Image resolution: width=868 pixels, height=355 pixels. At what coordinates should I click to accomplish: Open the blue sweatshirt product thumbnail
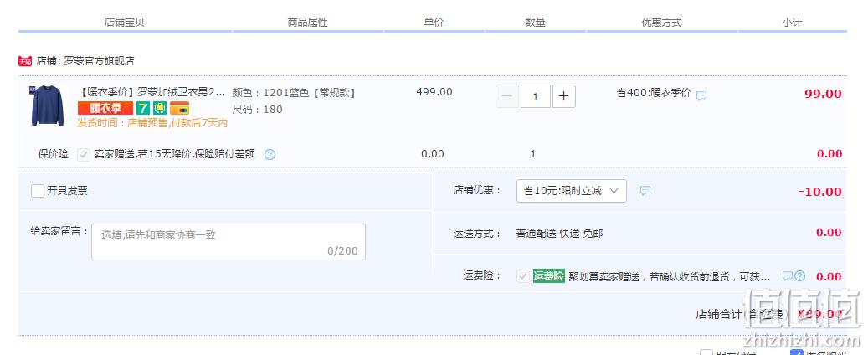[x=48, y=105]
